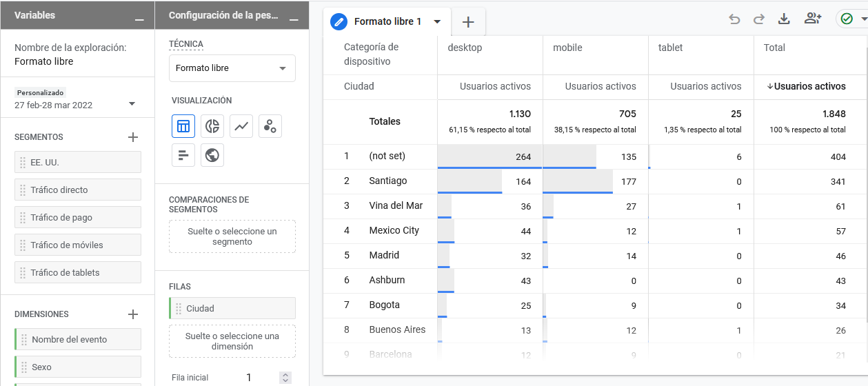Click the Categoría de dispositivo header
Image resolution: width=868 pixels, height=386 pixels.
[372, 54]
